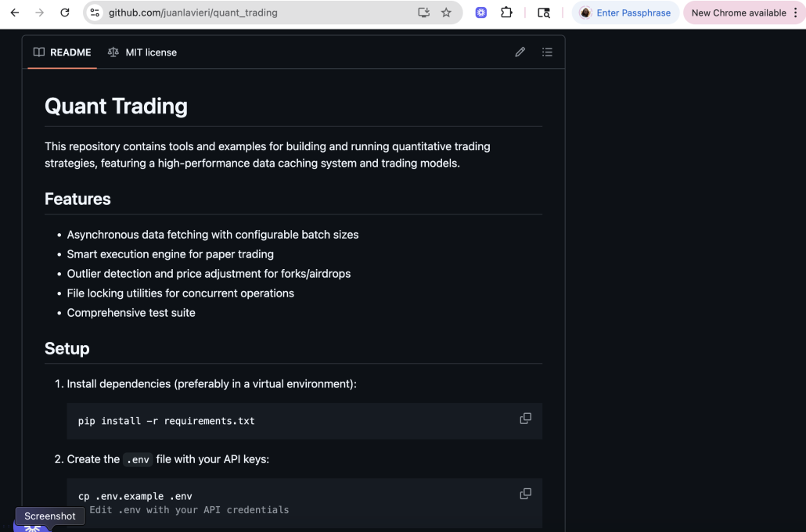Click the purple extension icon in toolbar
Screen dimensions: 806x532
[x=481, y=13]
